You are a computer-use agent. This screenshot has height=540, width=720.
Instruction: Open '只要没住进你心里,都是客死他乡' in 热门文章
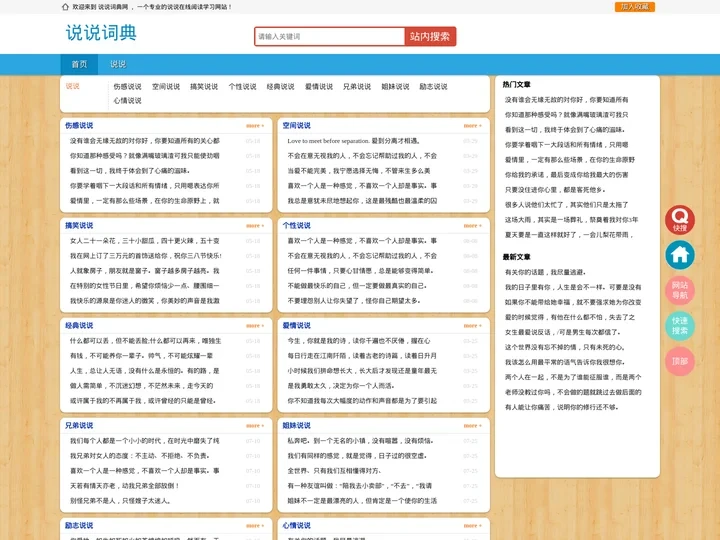click(x=555, y=190)
